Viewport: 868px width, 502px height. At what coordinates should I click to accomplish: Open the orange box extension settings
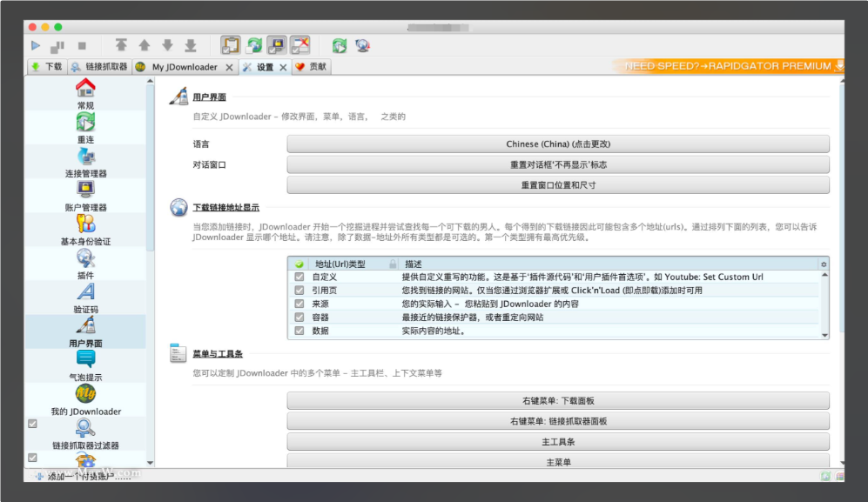[x=85, y=460]
